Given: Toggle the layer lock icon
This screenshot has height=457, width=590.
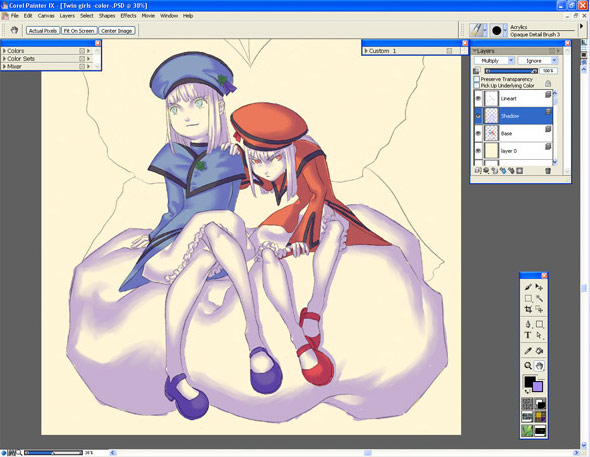Looking at the screenshot, I should tap(548, 83).
